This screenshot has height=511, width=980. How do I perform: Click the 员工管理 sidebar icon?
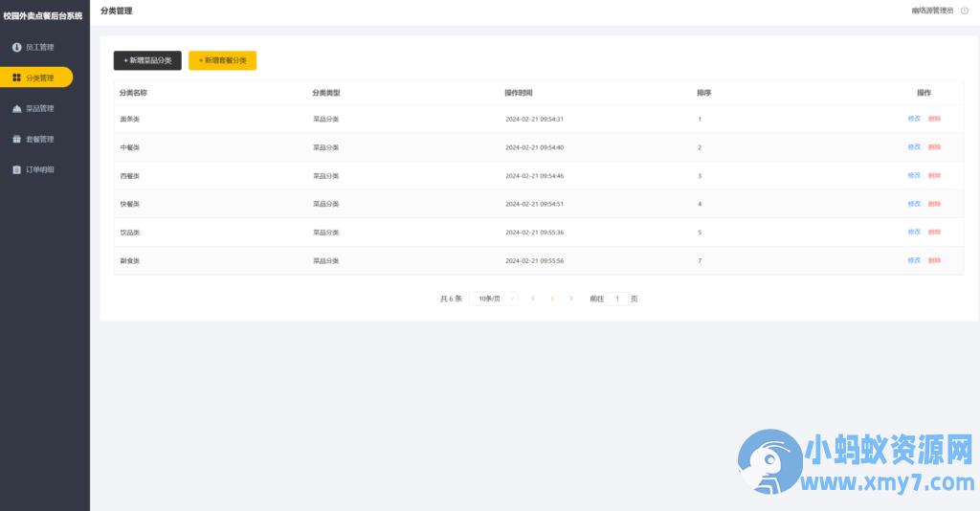[17, 48]
